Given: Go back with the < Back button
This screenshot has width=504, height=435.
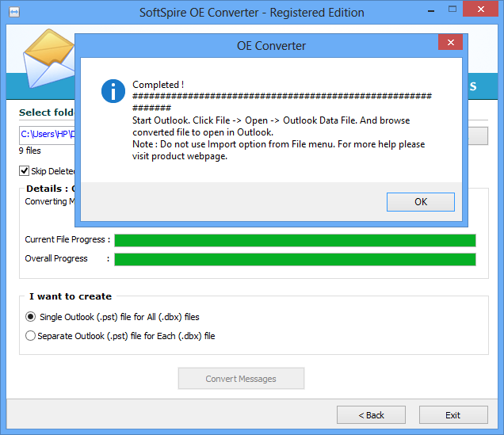Looking at the screenshot, I should pyautogui.click(x=371, y=414).
